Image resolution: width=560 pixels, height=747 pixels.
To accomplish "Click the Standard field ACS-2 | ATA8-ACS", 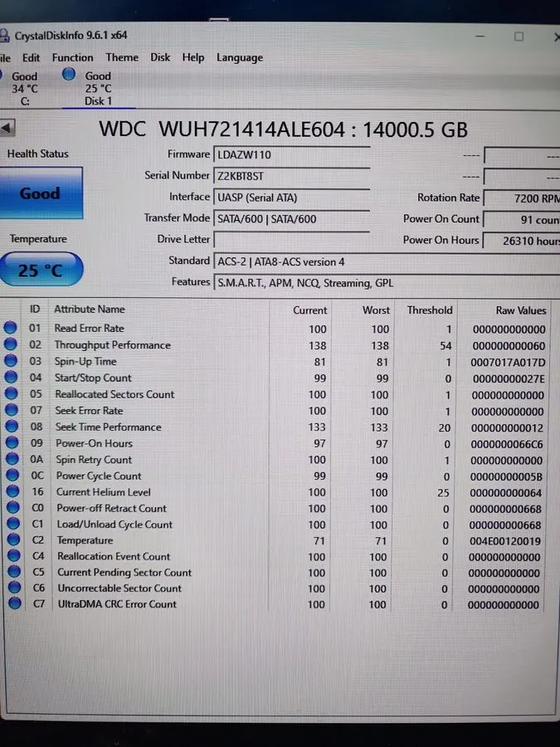I will point(387,262).
